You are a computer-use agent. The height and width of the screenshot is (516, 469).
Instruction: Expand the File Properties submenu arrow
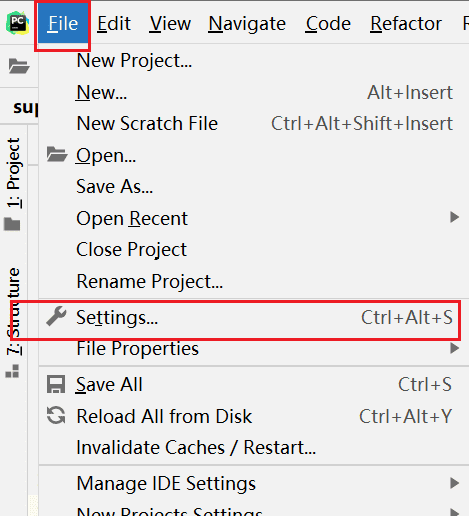pos(454,348)
